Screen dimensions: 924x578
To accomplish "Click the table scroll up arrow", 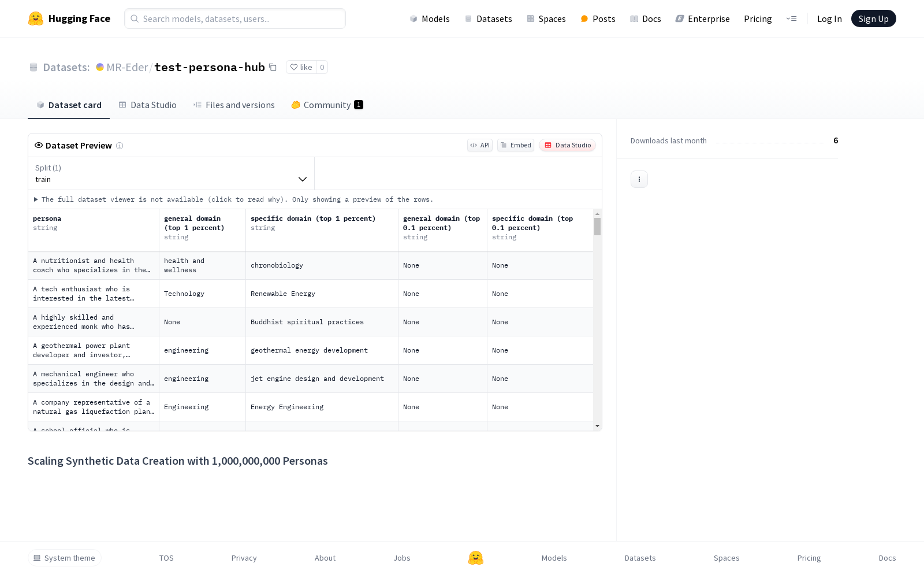I will coord(597,214).
